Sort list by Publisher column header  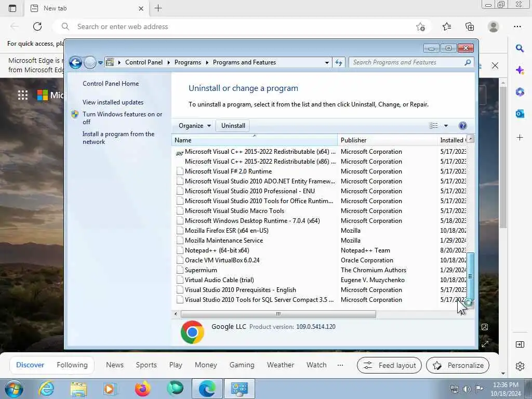click(x=387, y=140)
